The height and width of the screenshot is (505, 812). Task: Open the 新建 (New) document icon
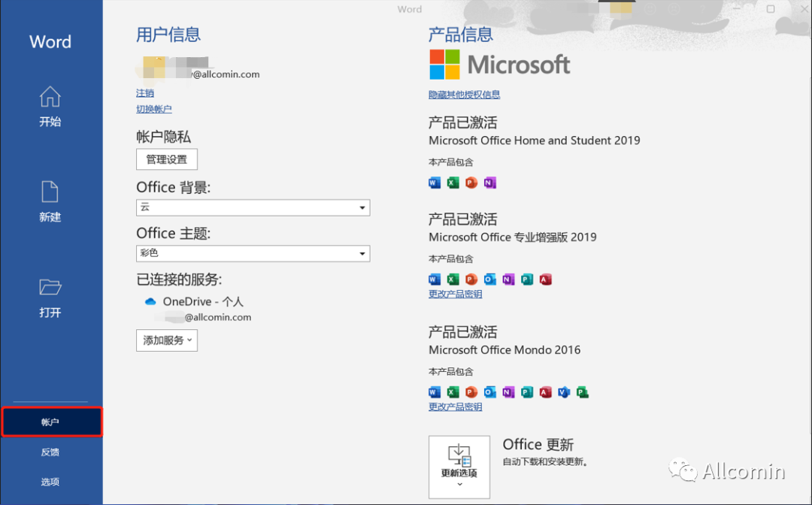click(x=50, y=192)
